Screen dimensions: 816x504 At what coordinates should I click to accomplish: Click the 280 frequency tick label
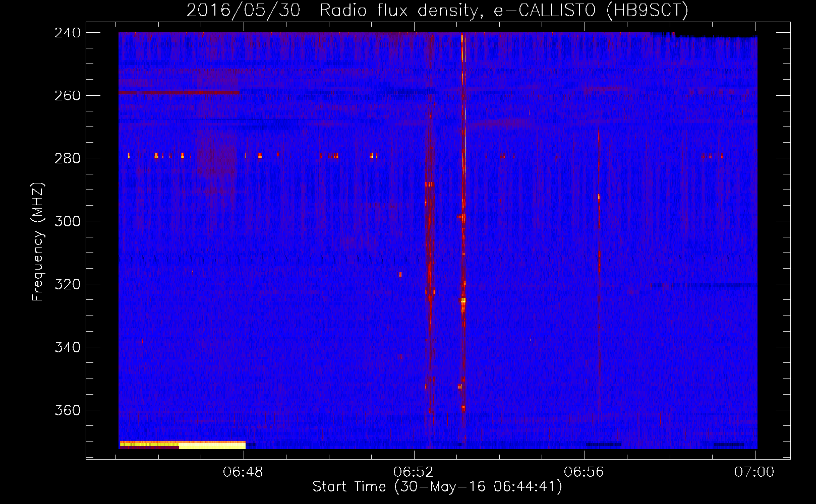click(x=68, y=159)
